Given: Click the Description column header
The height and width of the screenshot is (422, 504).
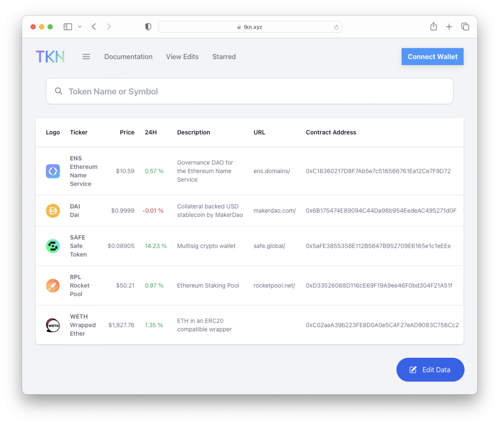Looking at the screenshot, I should coord(193,133).
